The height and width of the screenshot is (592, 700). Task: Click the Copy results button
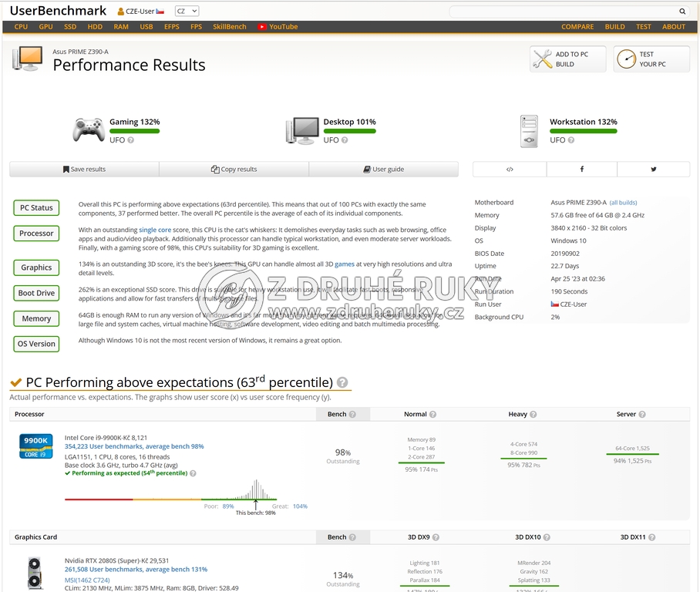[234, 170]
